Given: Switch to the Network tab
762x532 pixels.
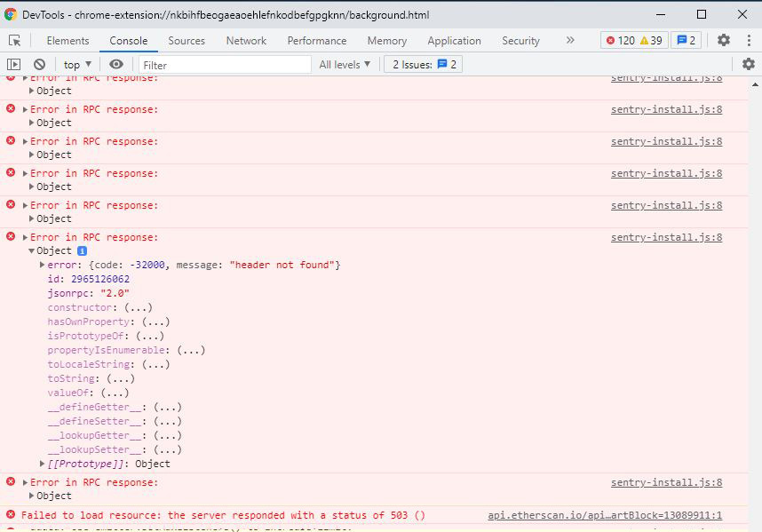Looking at the screenshot, I should [246, 41].
